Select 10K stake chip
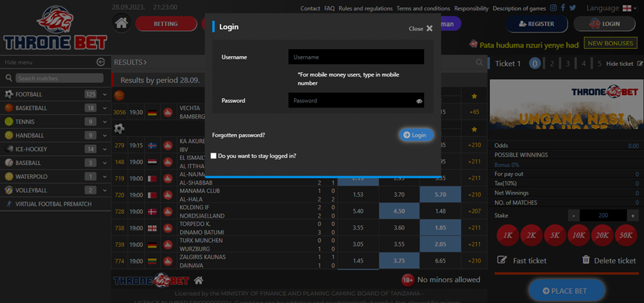This screenshot has height=303, width=644. point(579,236)
